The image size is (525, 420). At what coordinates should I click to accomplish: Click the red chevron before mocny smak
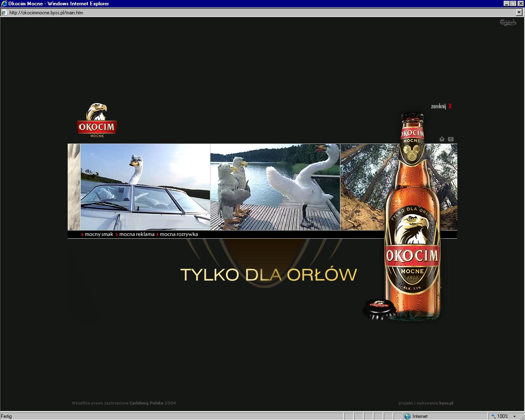point(82,234)
